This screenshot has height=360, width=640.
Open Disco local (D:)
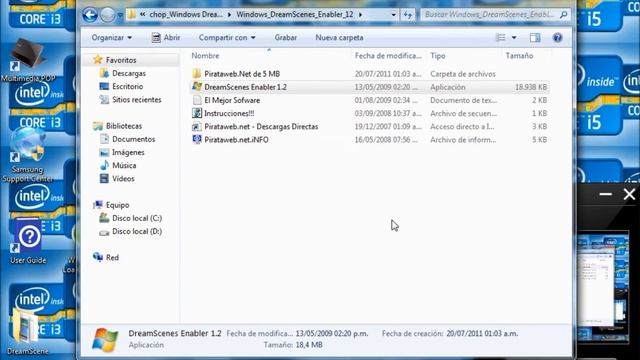(x=137, y=231)
